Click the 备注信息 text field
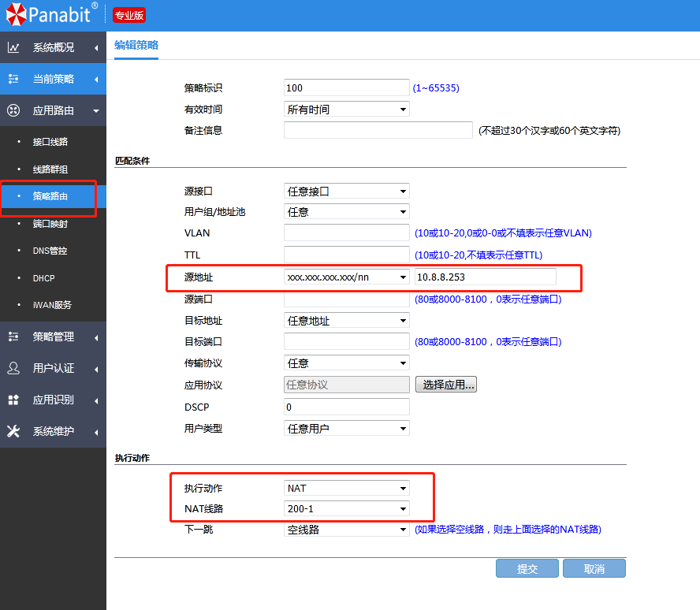The height and width of the screenshot is (610, 700). 378,130
